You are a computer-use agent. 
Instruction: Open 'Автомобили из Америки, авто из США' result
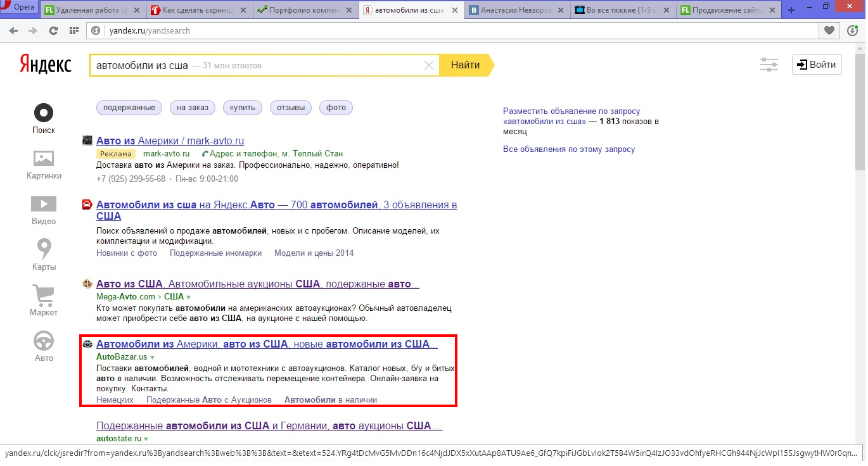267,344
